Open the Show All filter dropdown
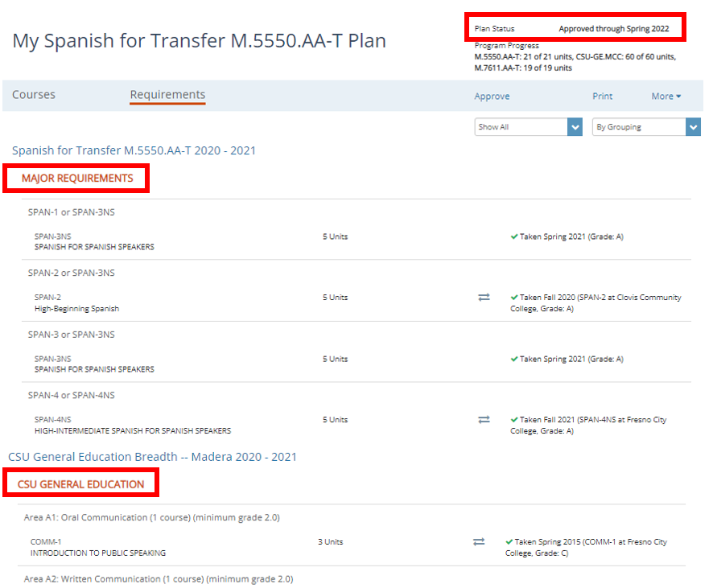713x588 pixels. (x=528, y=127)
